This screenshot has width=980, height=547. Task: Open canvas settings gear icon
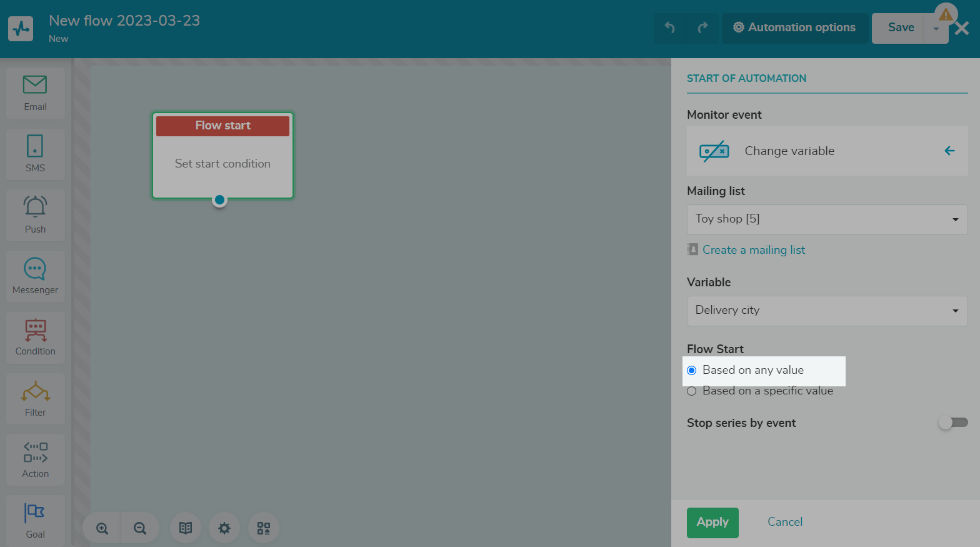(224, 528)
